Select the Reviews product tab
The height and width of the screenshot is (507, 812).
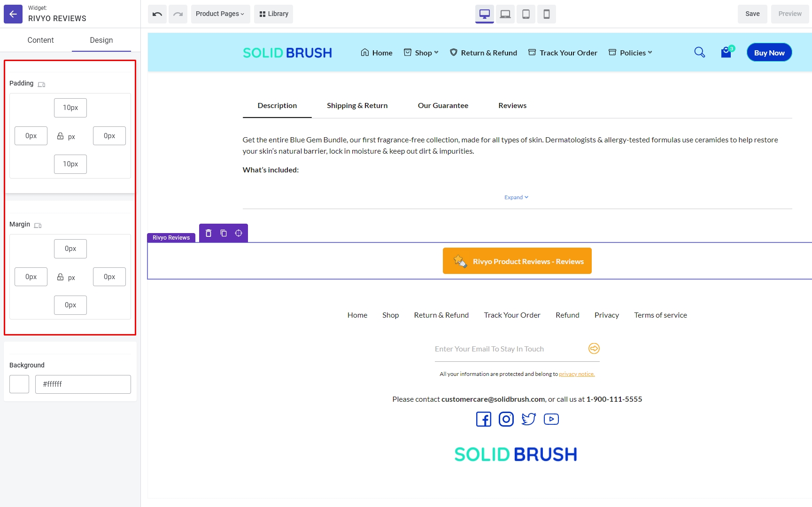pos(512,106)
